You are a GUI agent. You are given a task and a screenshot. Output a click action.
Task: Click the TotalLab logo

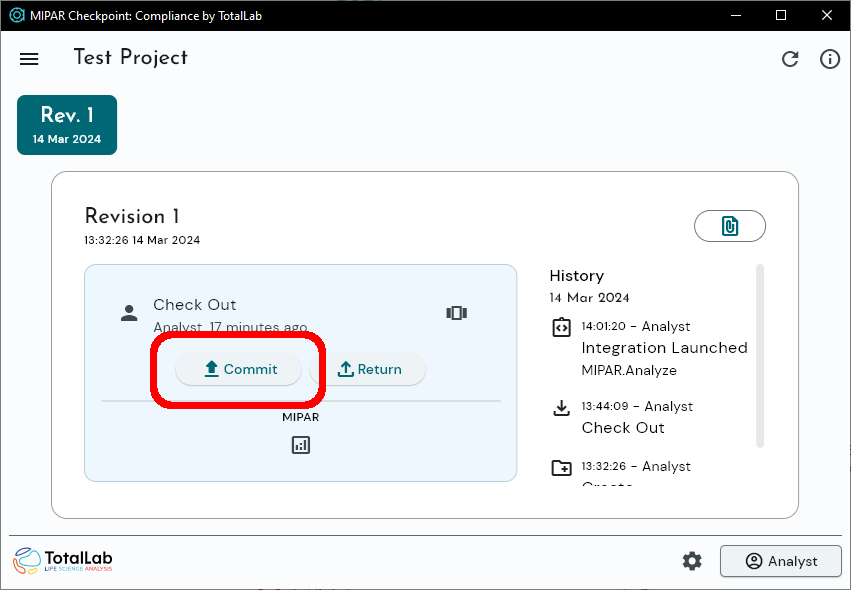click(x=64, y=561)
